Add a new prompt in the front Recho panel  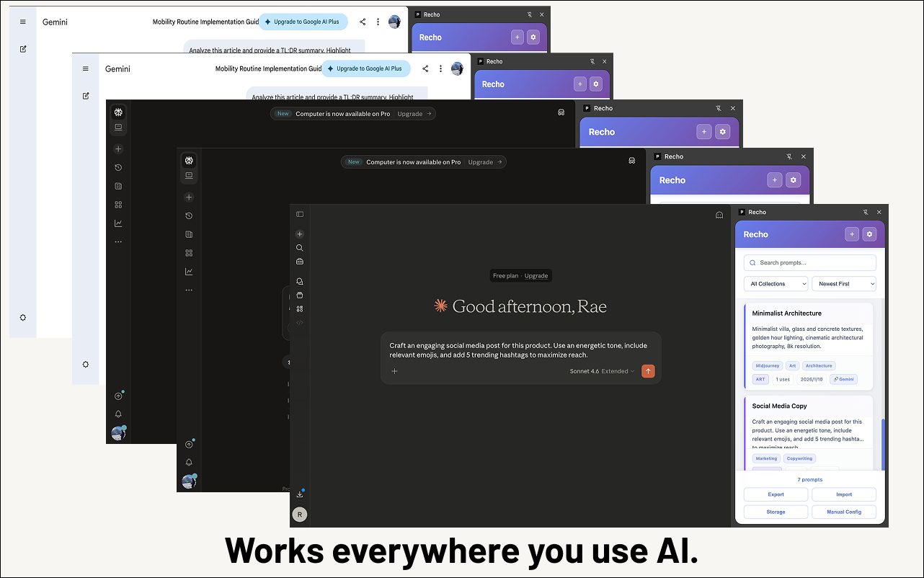point(852,234)
